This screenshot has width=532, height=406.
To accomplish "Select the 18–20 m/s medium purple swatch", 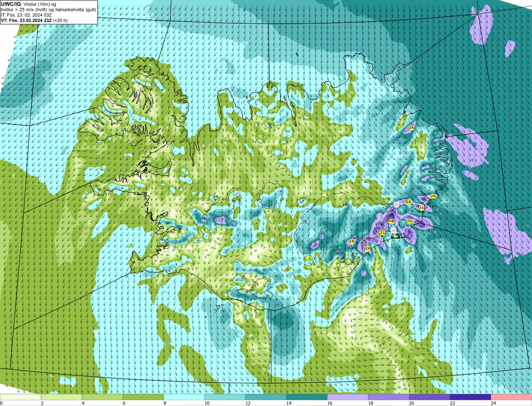I will pos(389,397).
